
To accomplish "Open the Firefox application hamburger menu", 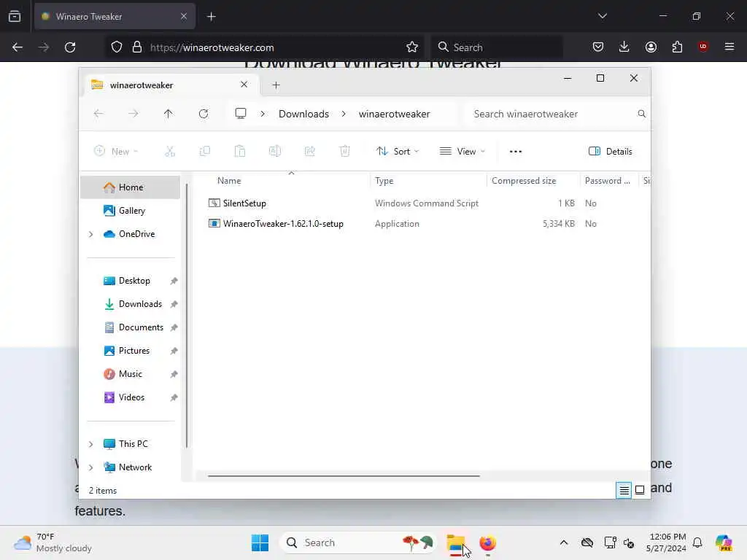I will point(729,47).
